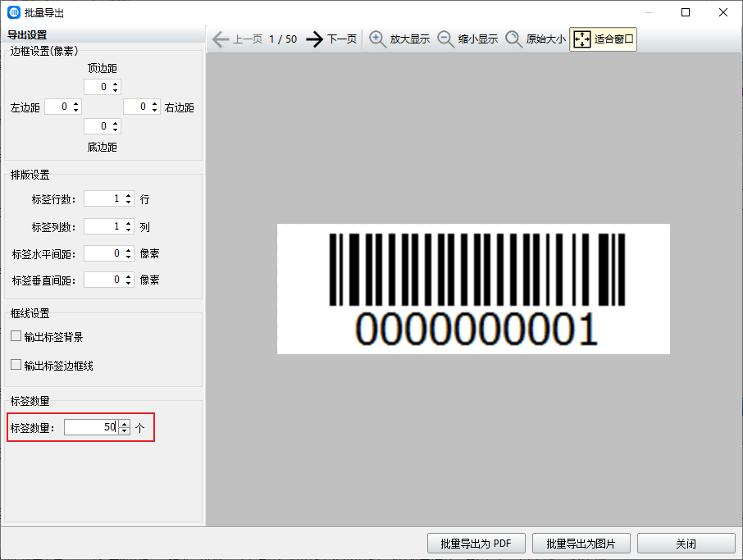This screenshot has height=560, width=743.
Task: Enable the 输出标签背景 checkbox
Action: tap(16, 336)
